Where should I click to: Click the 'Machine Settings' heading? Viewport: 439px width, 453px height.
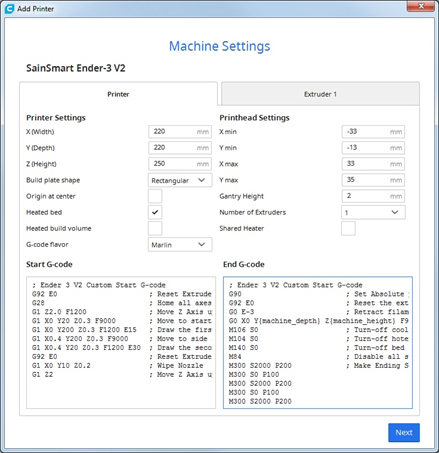coord(219,46)
